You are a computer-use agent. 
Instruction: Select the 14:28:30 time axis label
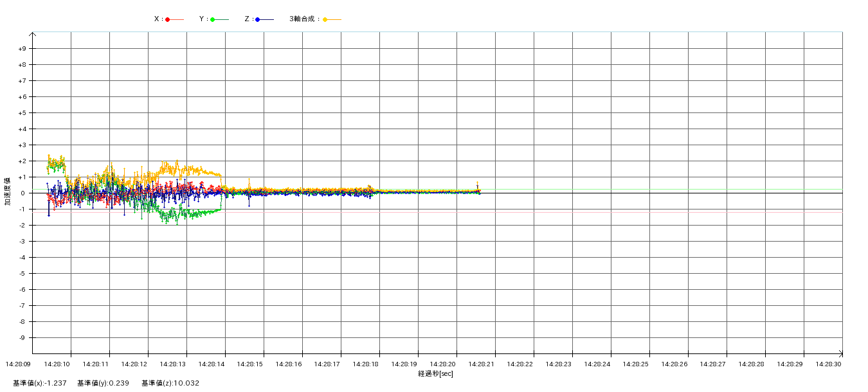pos(828,364)
